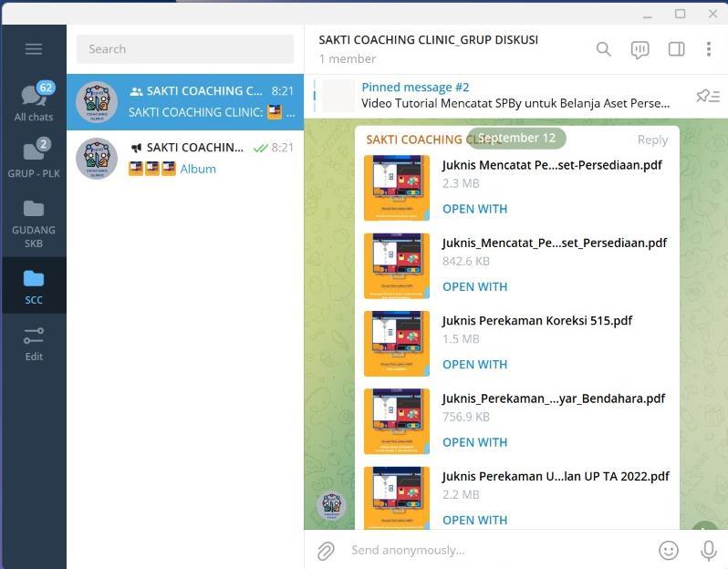The image size is (728, 569).
Task: Close the Telegram window
Action: 713,14
